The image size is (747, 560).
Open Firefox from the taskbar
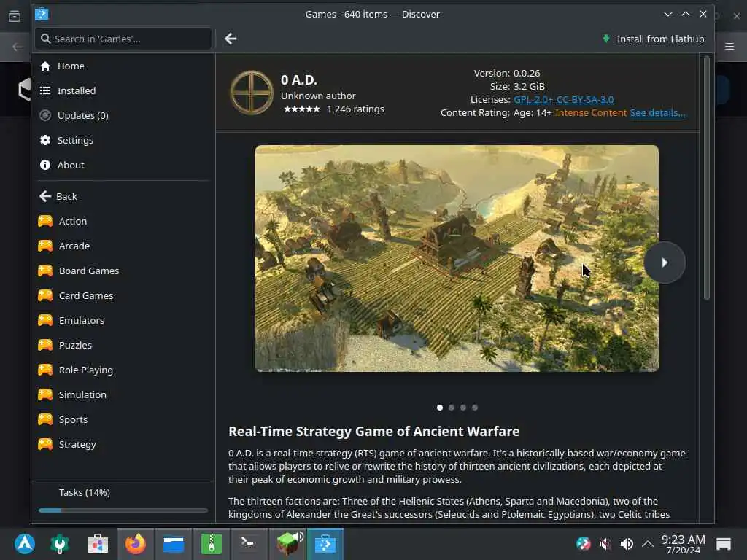point(135,543)
